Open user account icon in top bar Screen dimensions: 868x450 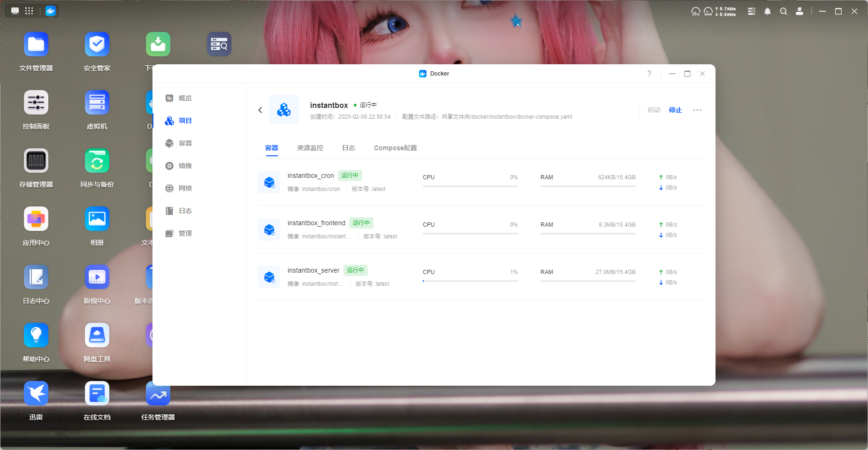click(x=799, y=11)
